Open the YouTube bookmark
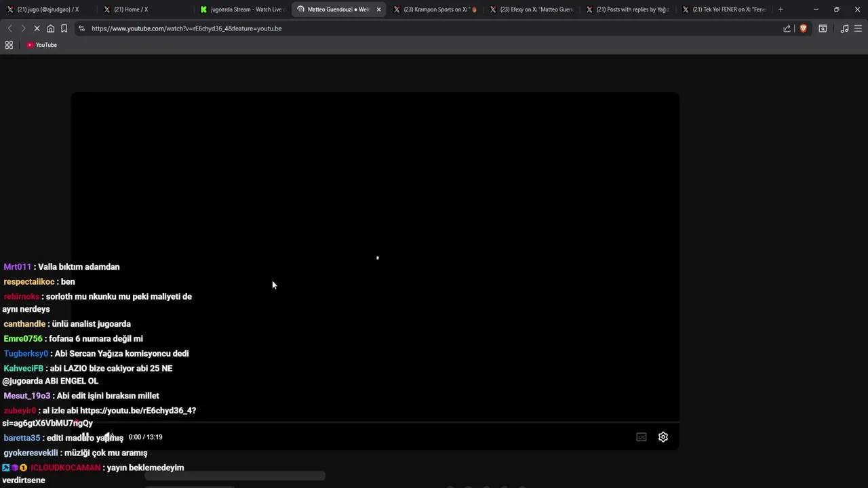The image size is (868, 488). [x=41, y=45]
